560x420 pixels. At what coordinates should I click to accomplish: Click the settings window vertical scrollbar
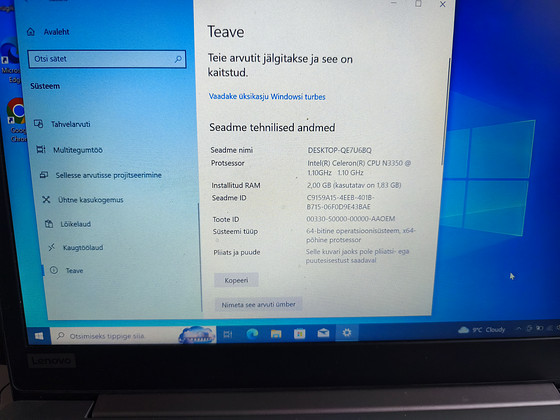pyautogui.click(x=446, y=111)
